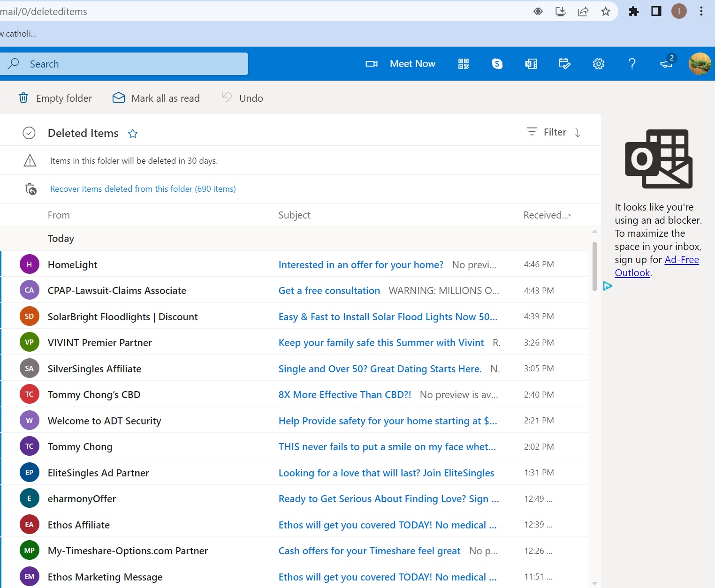This screenshot has height=588, width=715.
Task: Select Welcome to ADT Security avatar
Action: click(29, 421)
